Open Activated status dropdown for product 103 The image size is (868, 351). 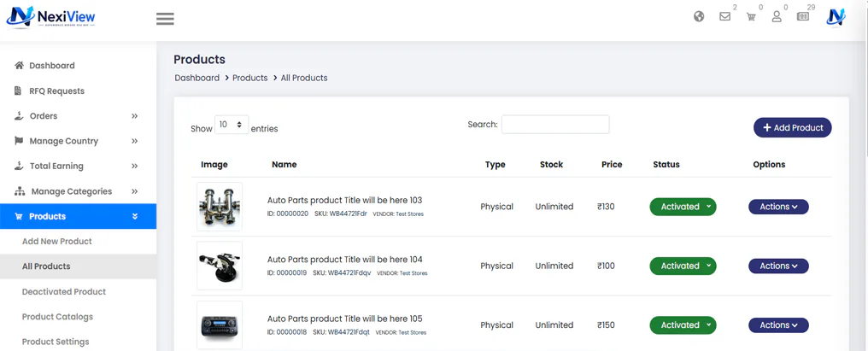tap(683, 207)
